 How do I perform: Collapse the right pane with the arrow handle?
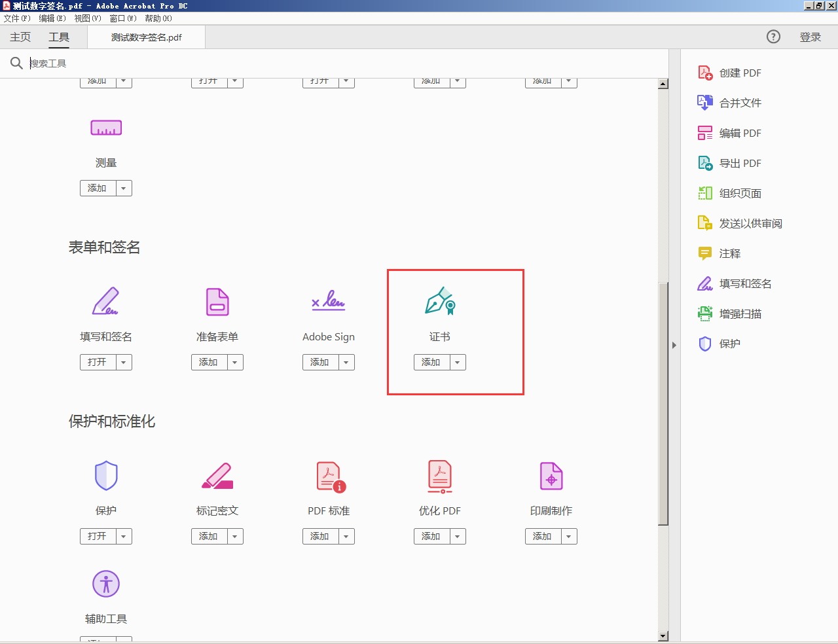pyautogui.click(x=674, y=345)
